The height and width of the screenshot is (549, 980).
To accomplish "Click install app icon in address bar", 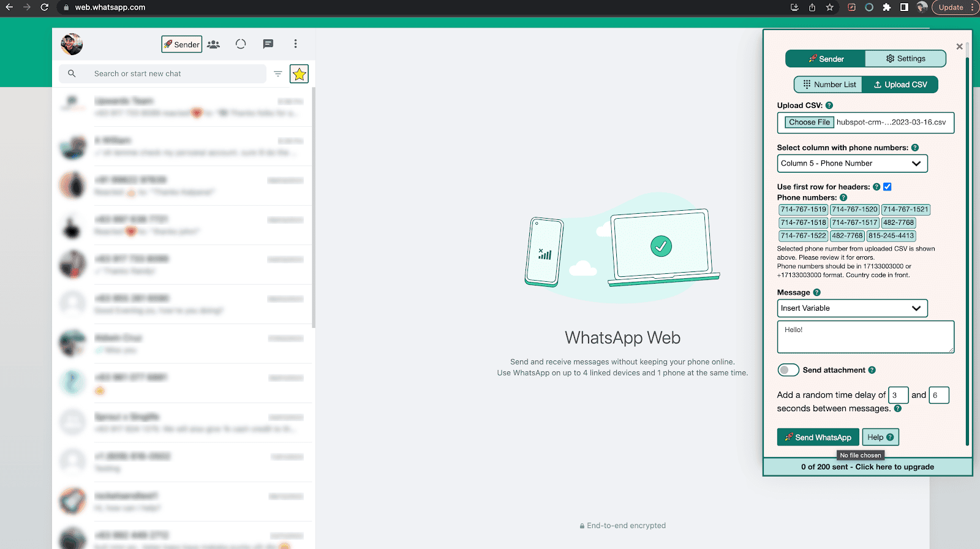I will pyautogui.click(x=794, y=7).
